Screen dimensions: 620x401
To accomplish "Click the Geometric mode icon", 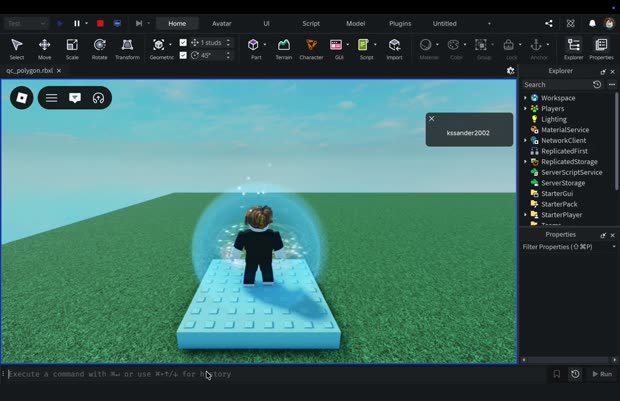I will coord(159,45).
